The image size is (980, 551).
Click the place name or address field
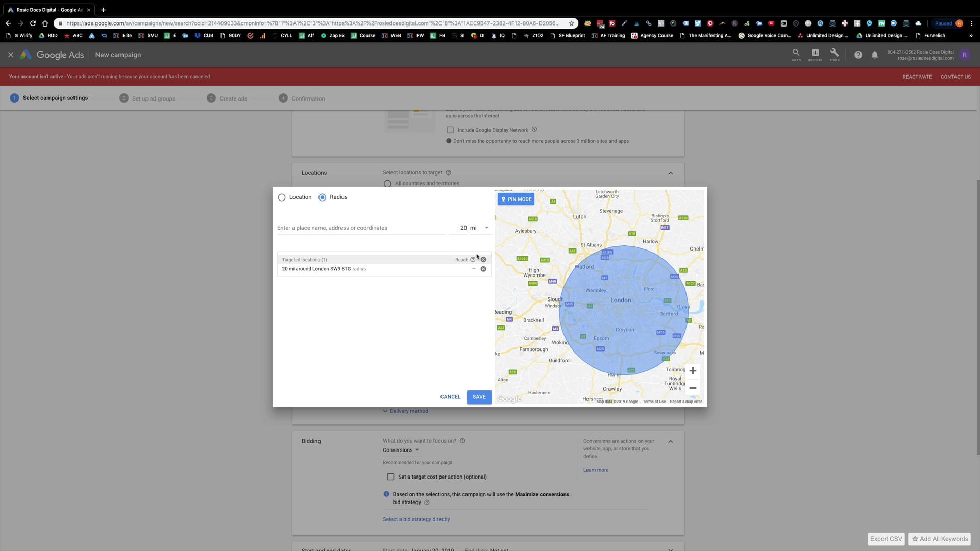click(x=361, y=228)
